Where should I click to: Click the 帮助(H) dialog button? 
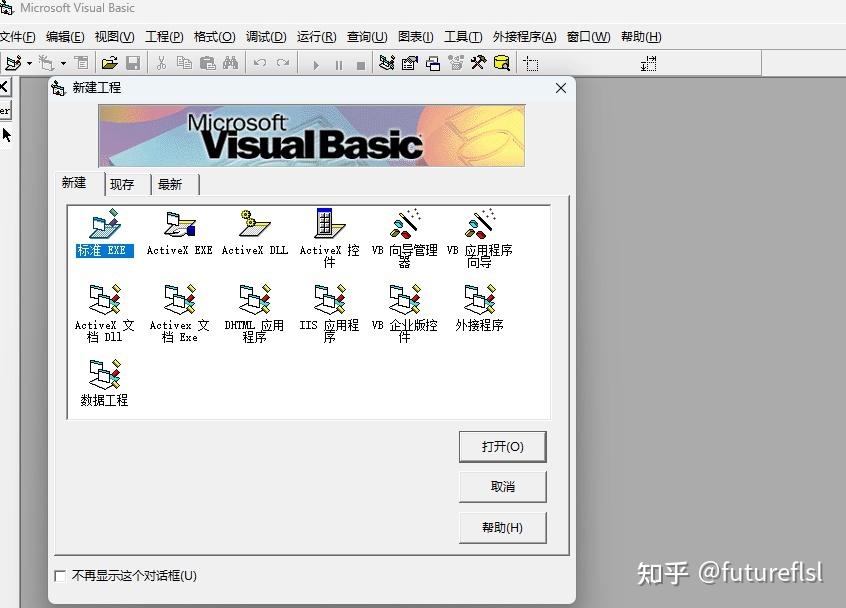(x=502, y=528)
